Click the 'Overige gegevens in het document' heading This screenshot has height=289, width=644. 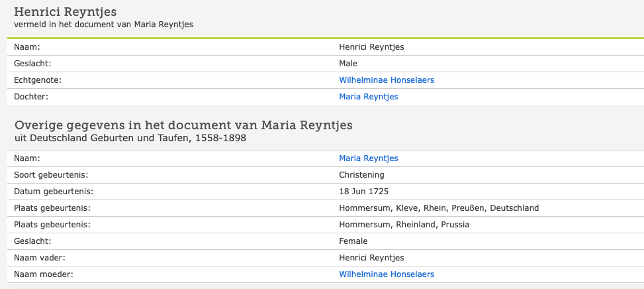click(183, 125)
